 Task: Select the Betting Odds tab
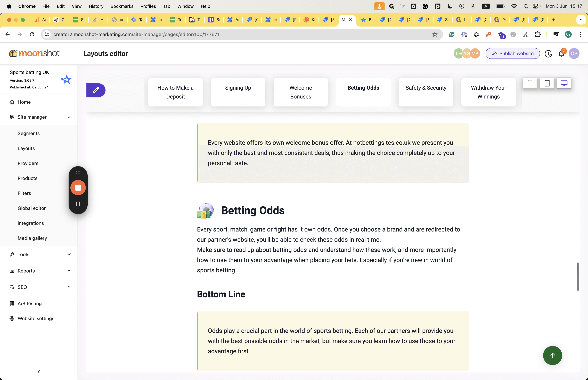(x=363, y=92)
